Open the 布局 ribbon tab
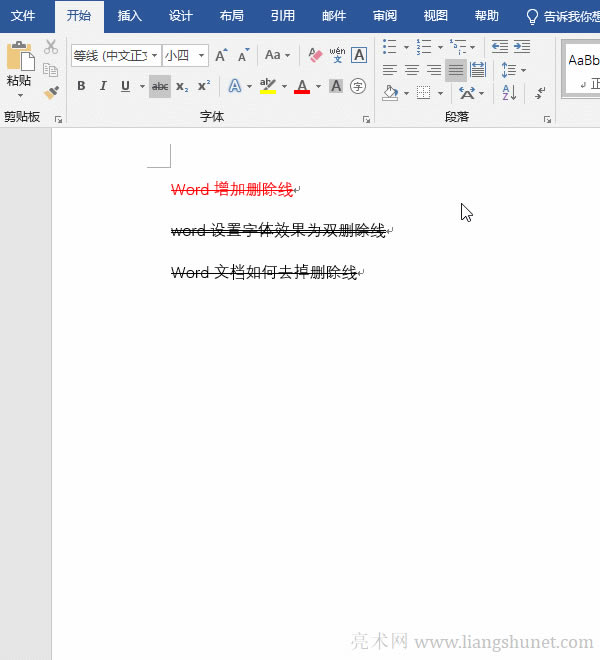 click(231, 16)
